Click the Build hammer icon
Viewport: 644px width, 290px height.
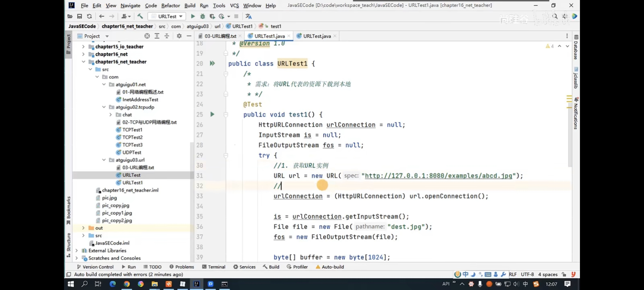click(x=140, y=16)
